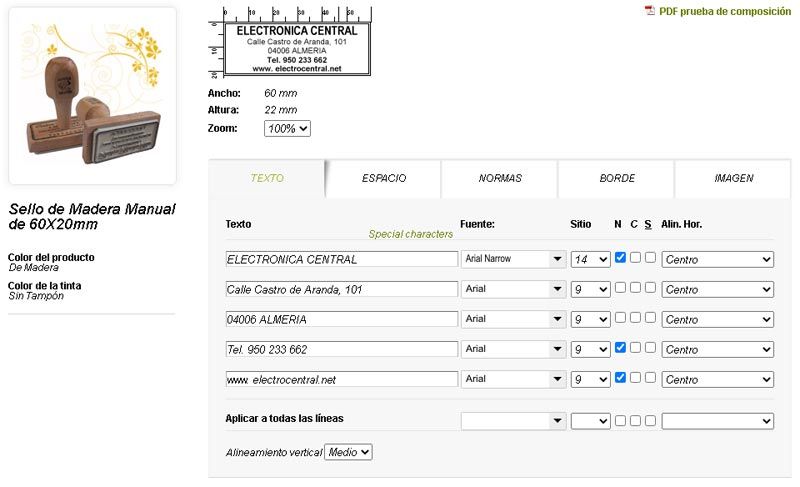
Task: Click the 04006 ALMERIA text field
Action: pyautogui.click(x=341, y=319)
